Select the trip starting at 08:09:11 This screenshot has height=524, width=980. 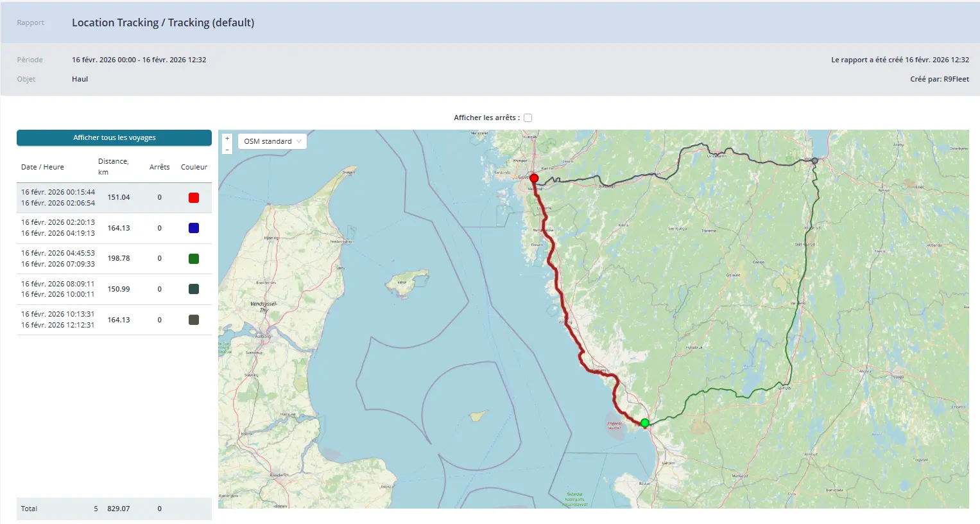58,289
